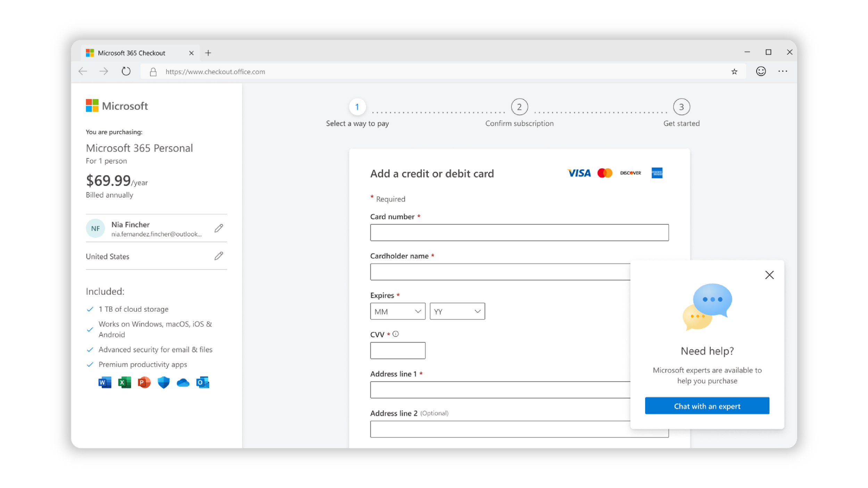
Task: Add page to favorites with star icon
Action: [734, 71]
